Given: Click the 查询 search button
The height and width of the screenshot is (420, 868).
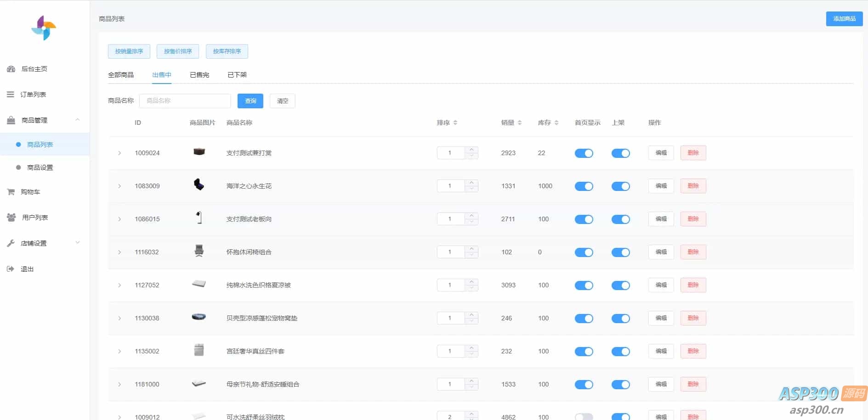Looking at the screenshot, I should 250,101.
